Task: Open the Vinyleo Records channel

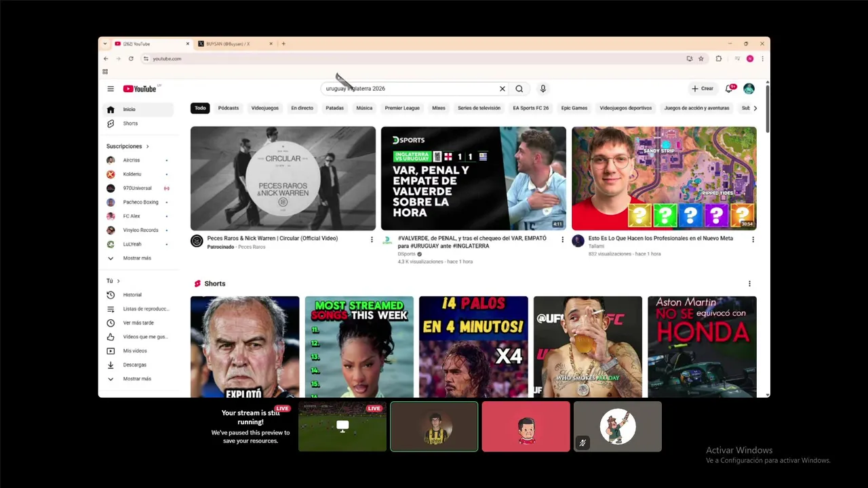Action: [x=138, y=230]
